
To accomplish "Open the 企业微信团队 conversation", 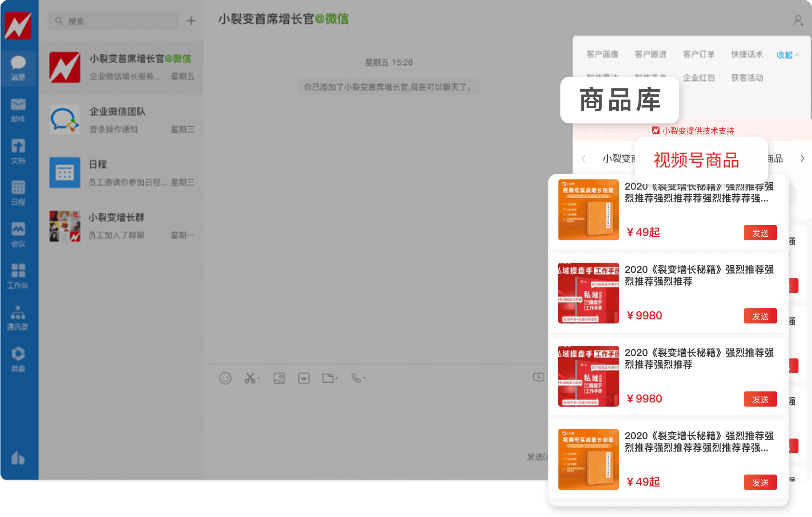I will (121, 120).
